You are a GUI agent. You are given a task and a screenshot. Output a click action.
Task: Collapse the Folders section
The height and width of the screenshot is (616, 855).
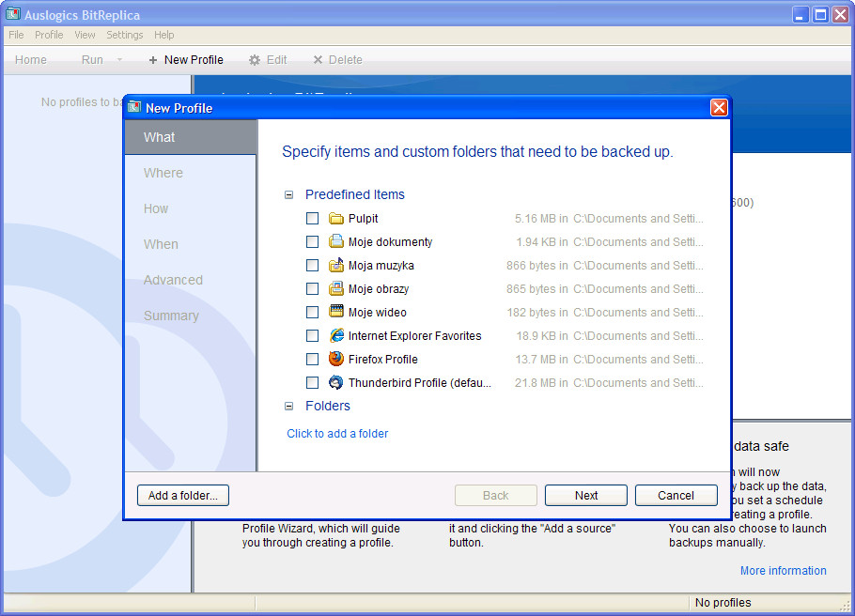pyautogui.click(x=289, y=406)
